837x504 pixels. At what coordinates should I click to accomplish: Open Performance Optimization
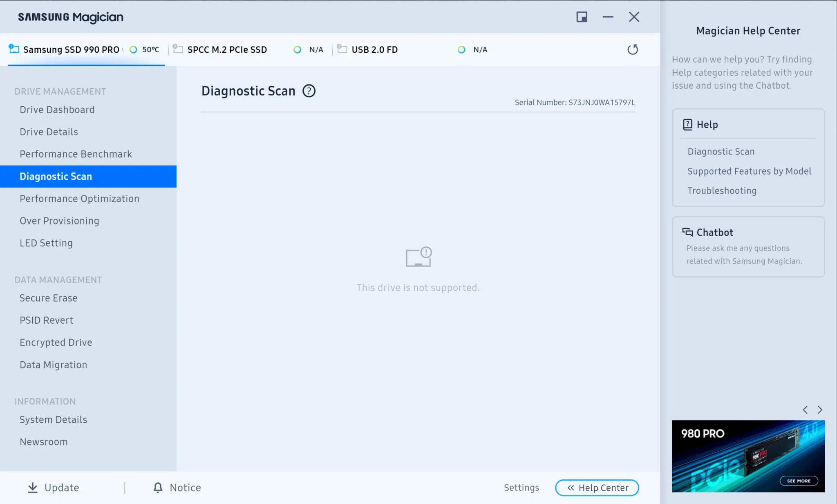(x=88, y=198)
